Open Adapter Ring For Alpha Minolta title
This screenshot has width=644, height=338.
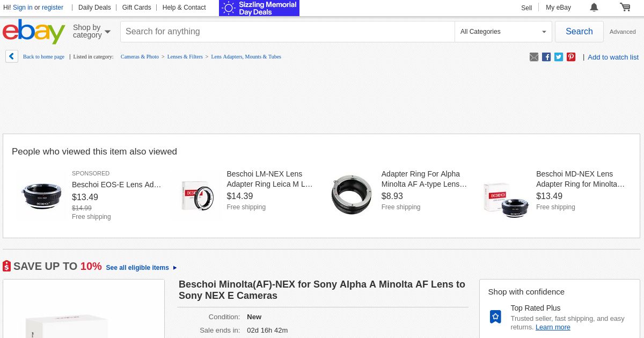pyautogui.click(x=425, y=179)
